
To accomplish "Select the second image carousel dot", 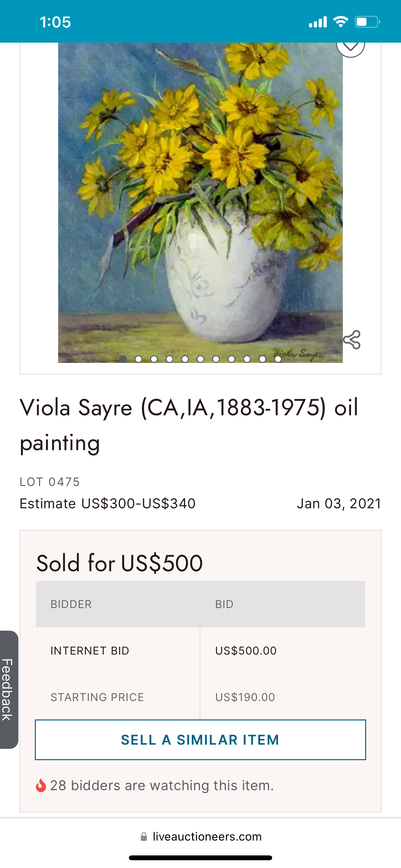I will pyautogui.click(x=139, y=359).
